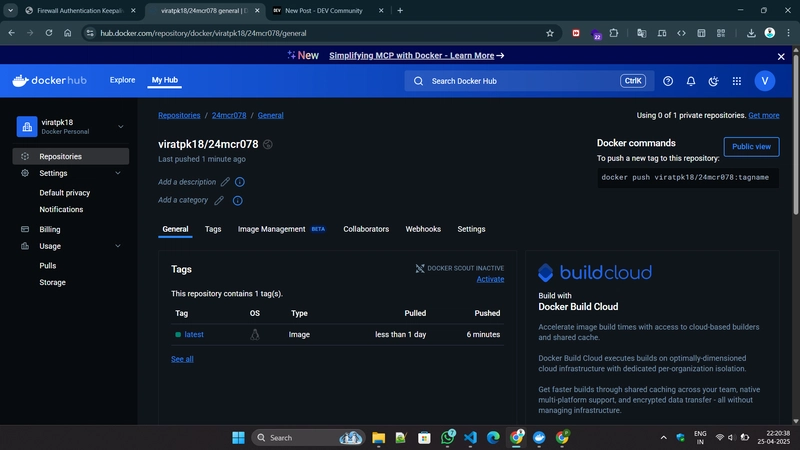Collapse the Settings section chevron
The image size is (800, 450).
tap(118, 173)
